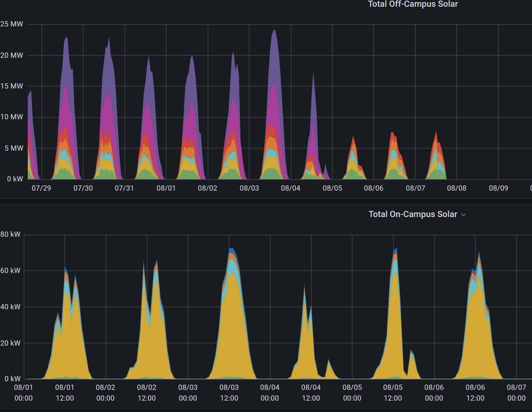Click the 07/29 date on Off-Campus axis
Image resolution: width=532 pixels, height=412 pixels.
41,188
